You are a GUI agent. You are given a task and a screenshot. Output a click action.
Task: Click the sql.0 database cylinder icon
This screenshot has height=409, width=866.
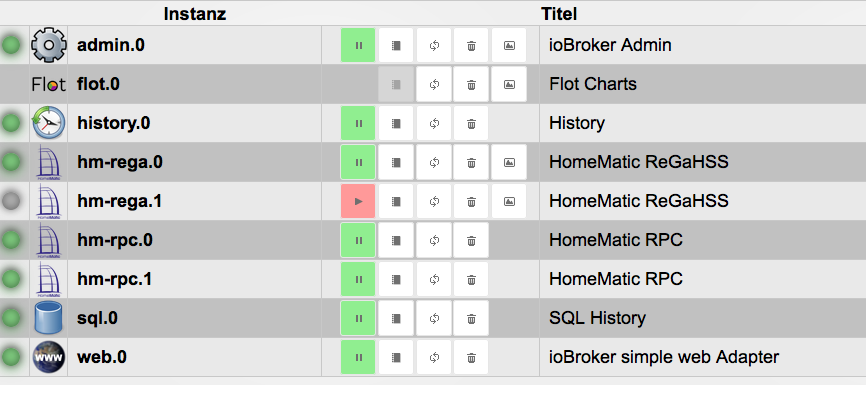pos(49,318)
